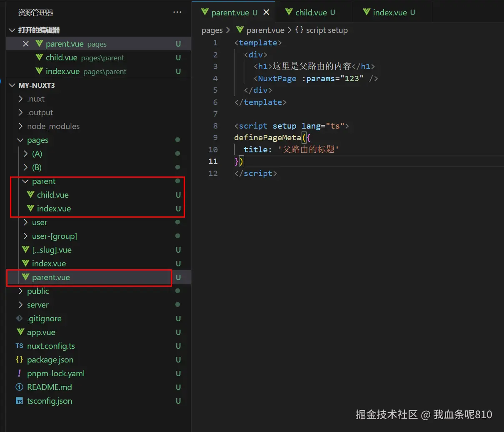This screenshot has height=432, width=504.
Task: Click the git icon for .gitignore
Action: pos(20,318)
